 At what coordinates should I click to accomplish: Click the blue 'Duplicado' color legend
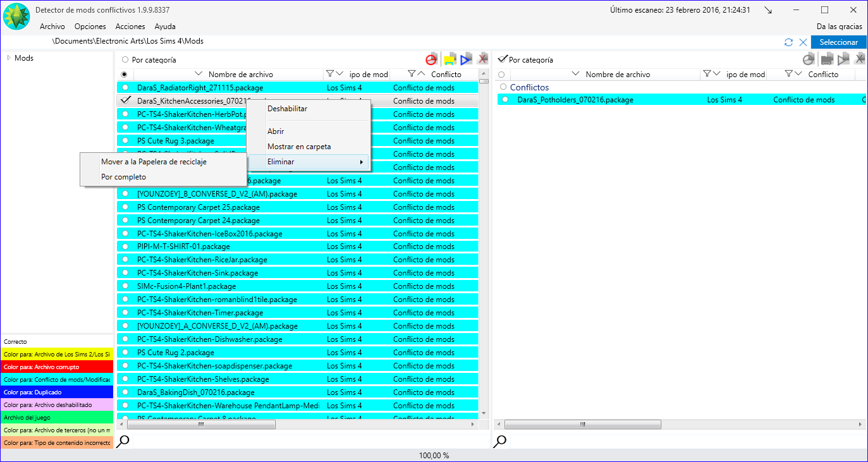[x=57, y=392]
